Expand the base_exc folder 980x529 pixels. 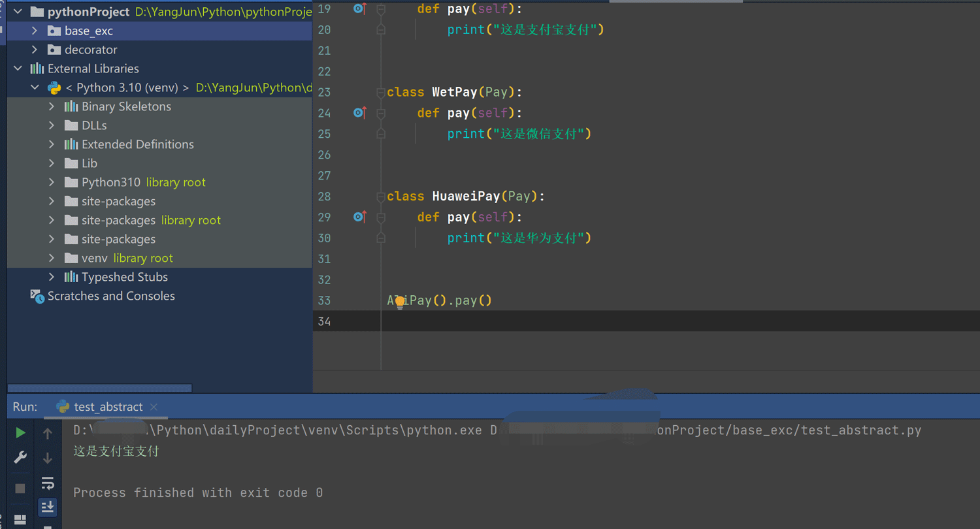[35, 31]
